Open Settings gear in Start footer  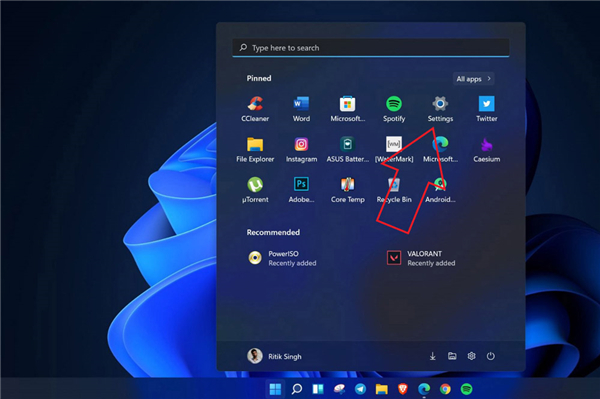471,356
